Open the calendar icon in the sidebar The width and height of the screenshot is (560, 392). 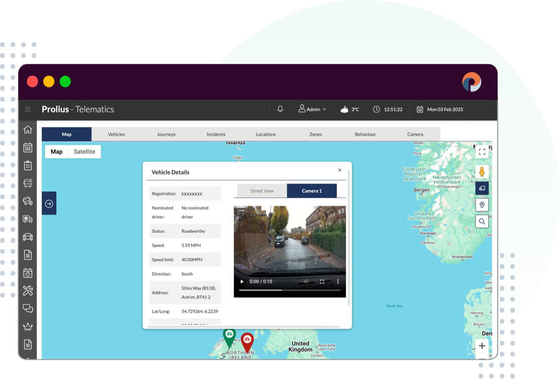28,147
